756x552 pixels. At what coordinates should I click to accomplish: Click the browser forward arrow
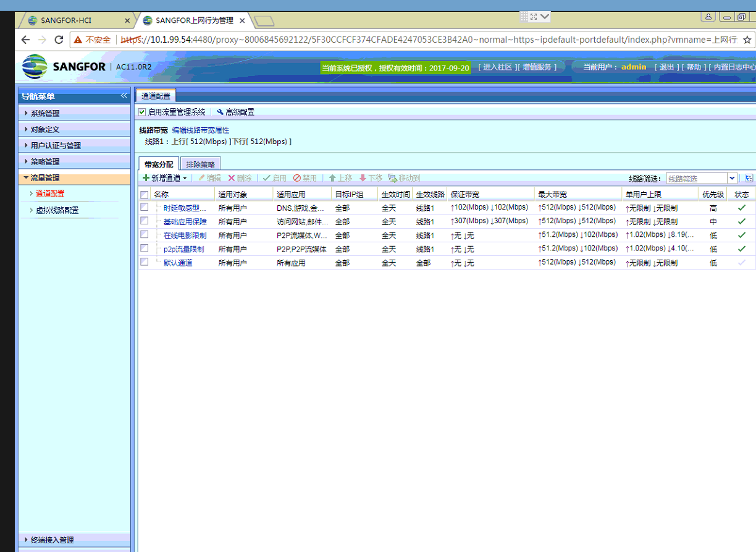pyautogui.click(x=42, y=40)
